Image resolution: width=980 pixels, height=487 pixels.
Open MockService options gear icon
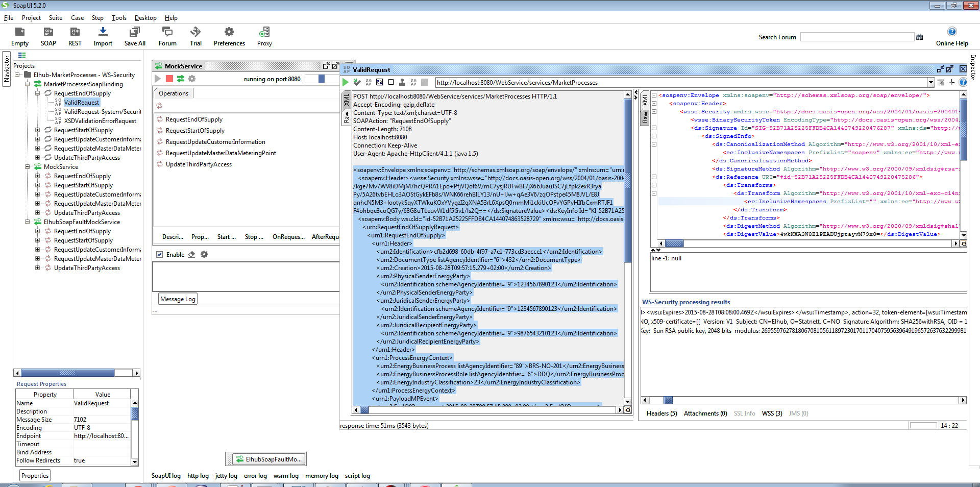(192, 79)
